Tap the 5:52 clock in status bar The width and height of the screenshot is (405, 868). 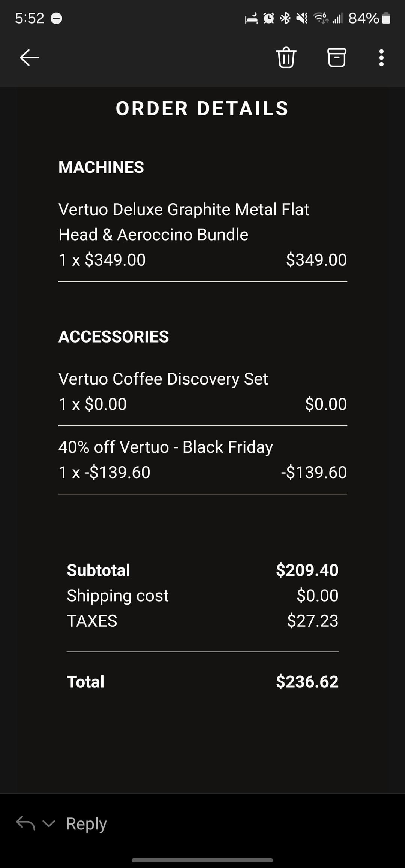pos(30,18)
